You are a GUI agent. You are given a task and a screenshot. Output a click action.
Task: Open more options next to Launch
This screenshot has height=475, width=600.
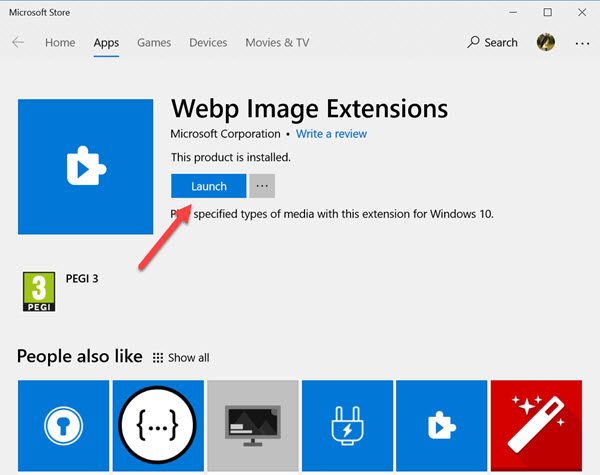(262, 186)
